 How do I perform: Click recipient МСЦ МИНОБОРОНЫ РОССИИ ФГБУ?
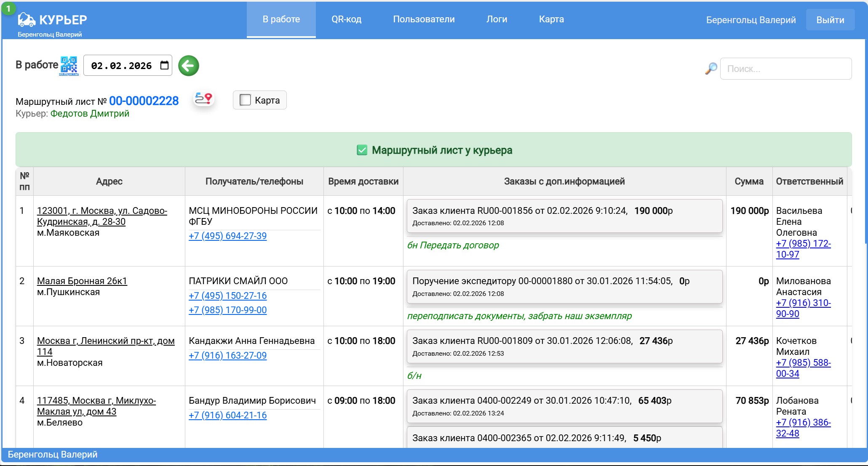[x=253, y=216]
